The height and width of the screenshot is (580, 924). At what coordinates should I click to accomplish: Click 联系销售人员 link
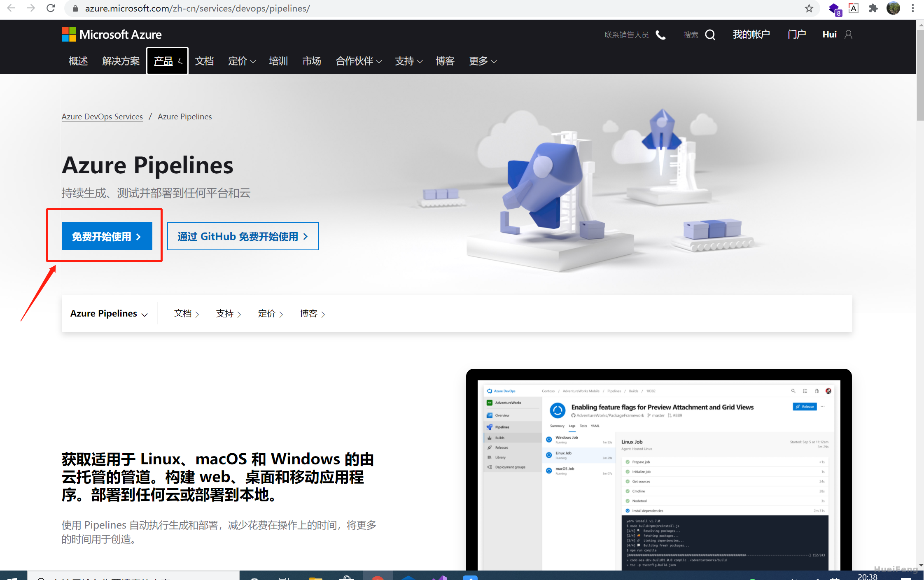(626, 35)
